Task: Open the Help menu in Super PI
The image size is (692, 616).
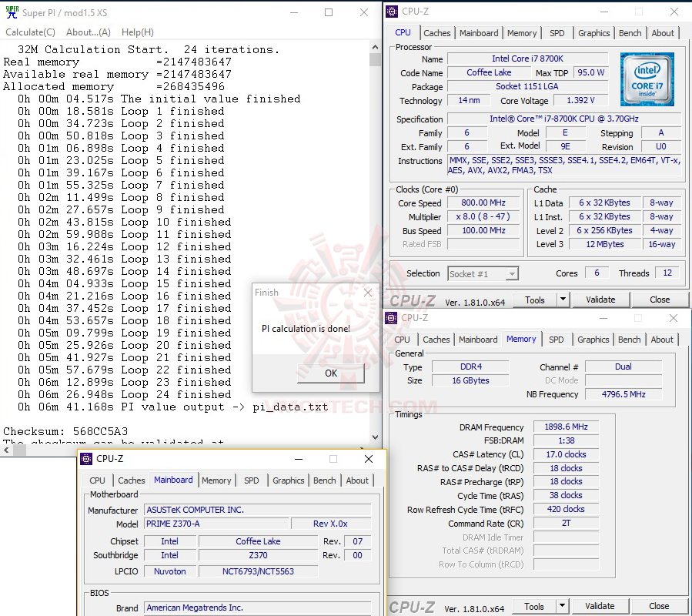Action: point(139,32)
